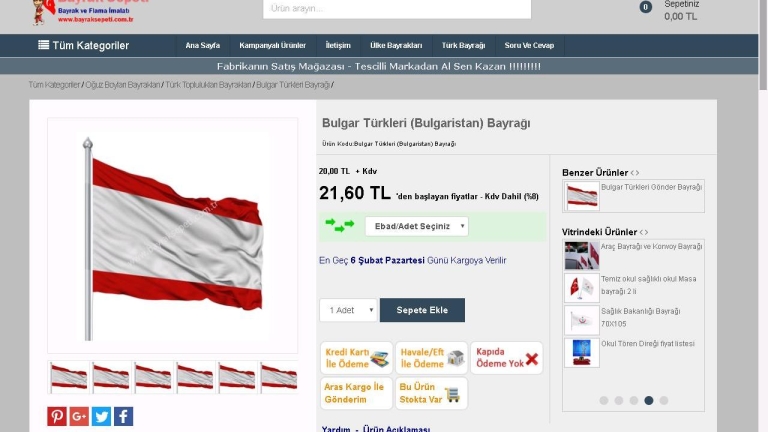Select fourth carousel dot in Vitrindeki Ürünler
The width and height of the screenshot is (768, 432).
648,400
